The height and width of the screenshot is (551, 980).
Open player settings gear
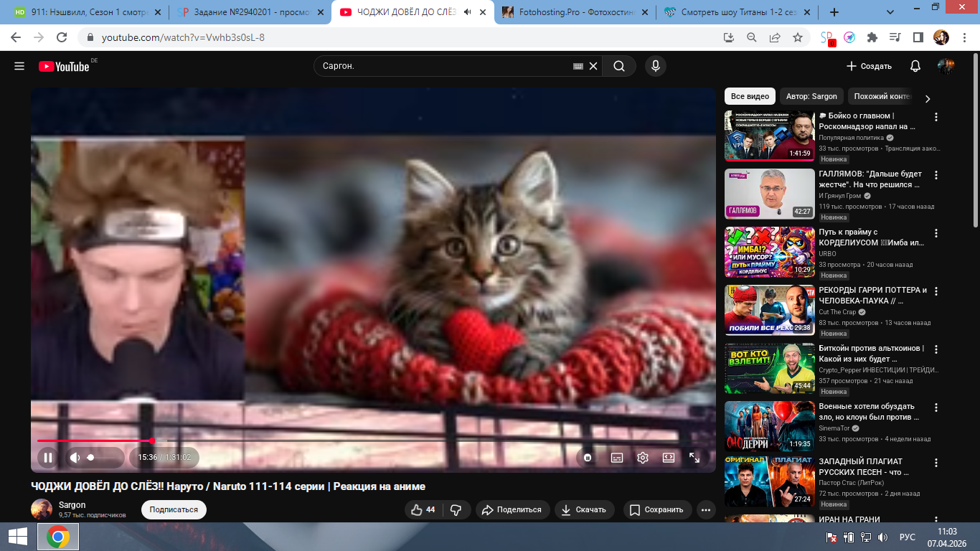[643, 457]
